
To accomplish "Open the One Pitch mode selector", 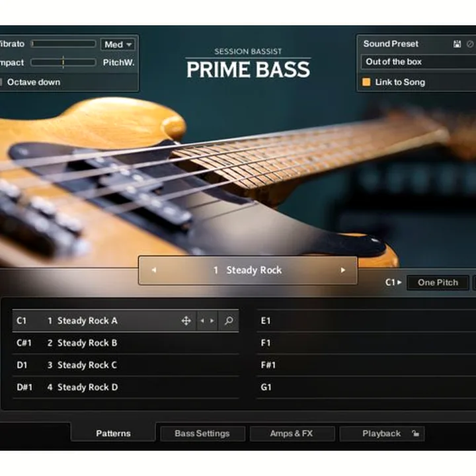I will (x=438, y=282).
